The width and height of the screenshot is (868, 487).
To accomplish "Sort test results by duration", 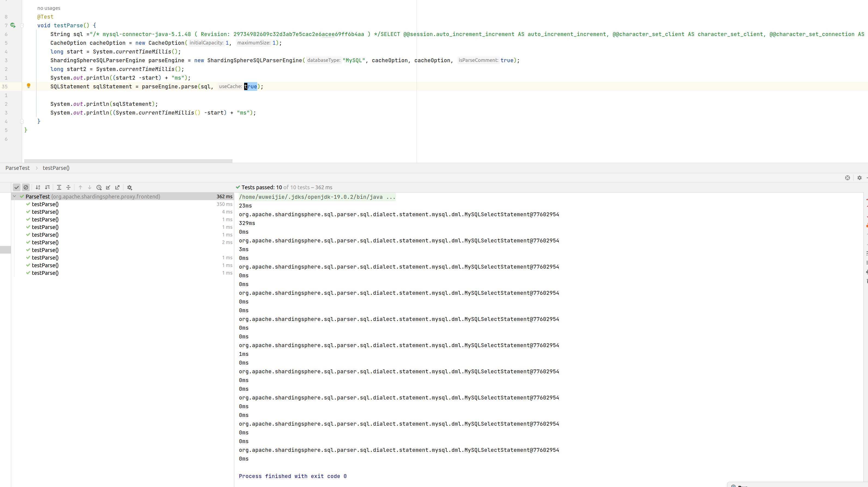I will (47, 188).
